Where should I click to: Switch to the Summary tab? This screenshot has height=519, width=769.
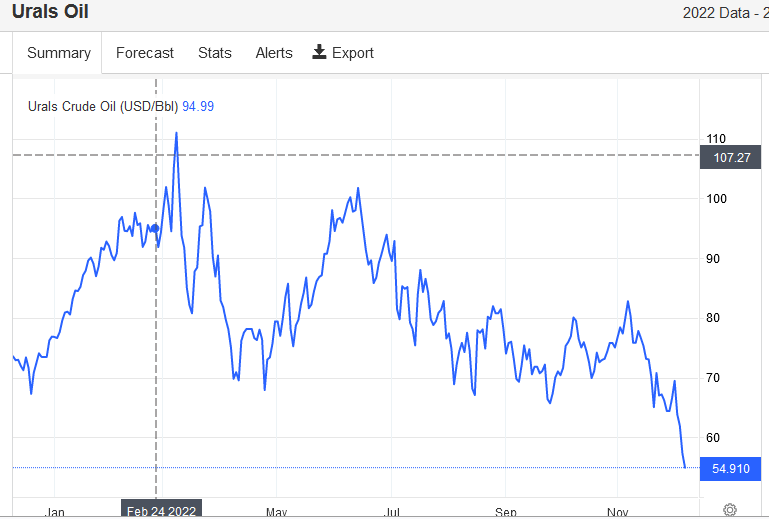click(58, 53)
